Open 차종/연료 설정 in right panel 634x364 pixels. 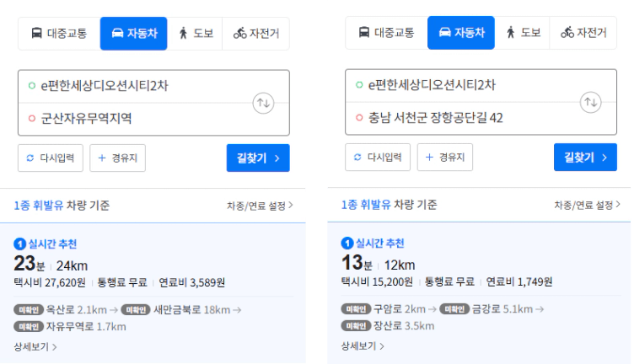pos(587,206)
